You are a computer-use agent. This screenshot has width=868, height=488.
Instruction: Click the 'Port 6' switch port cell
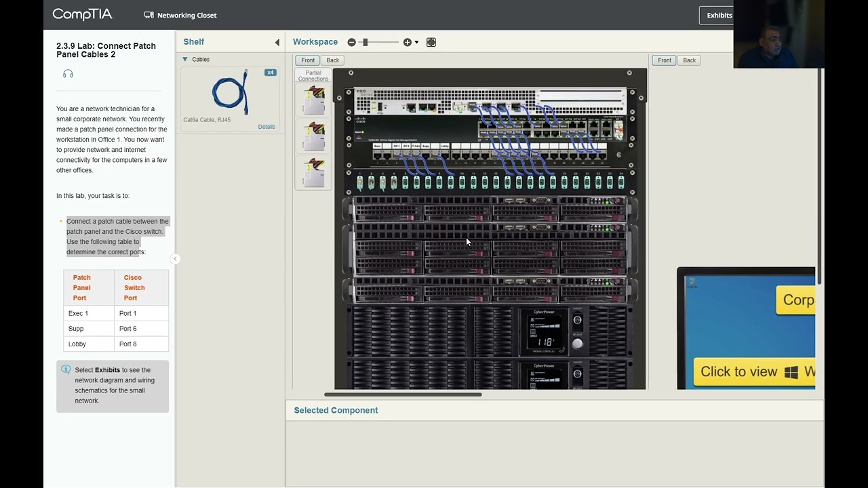141,329
